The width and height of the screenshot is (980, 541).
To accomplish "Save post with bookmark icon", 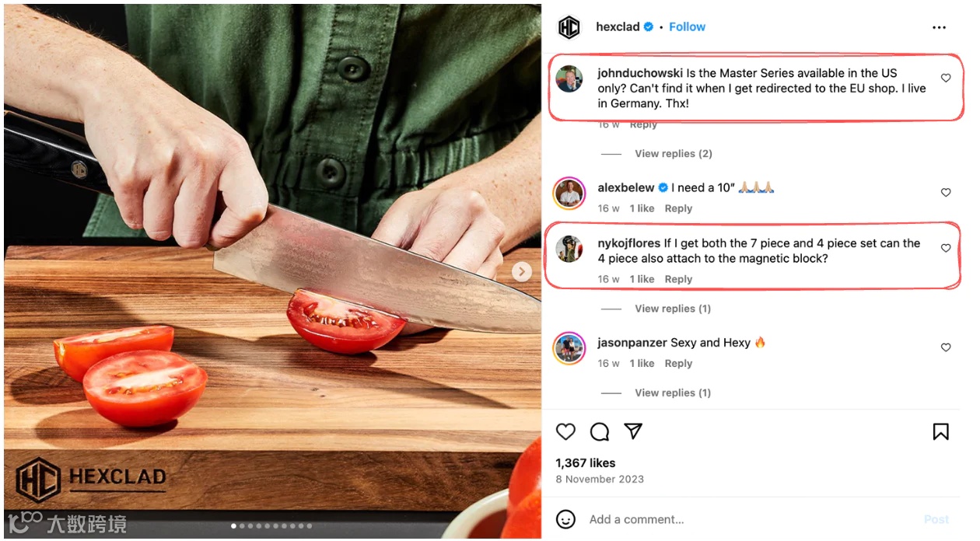I will click(x=940, y=432).
